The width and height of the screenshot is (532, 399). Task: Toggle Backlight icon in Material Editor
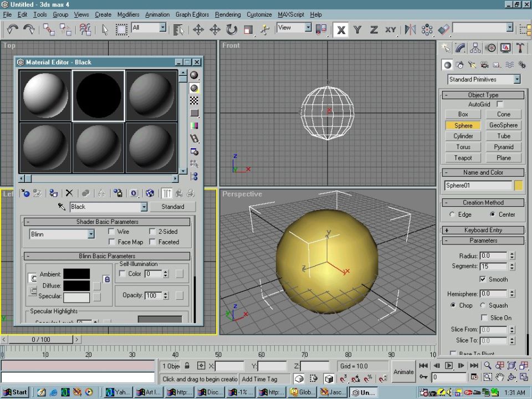(x=194, y=88)
